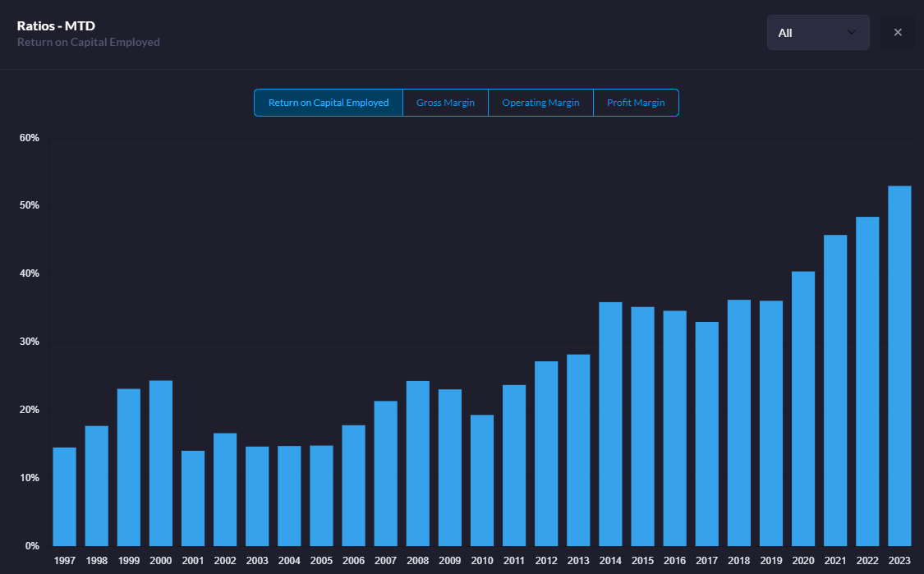This screenshot has width=924, height=574.
Task: Select the 1997 bar
Action: (x=64, y=497)
